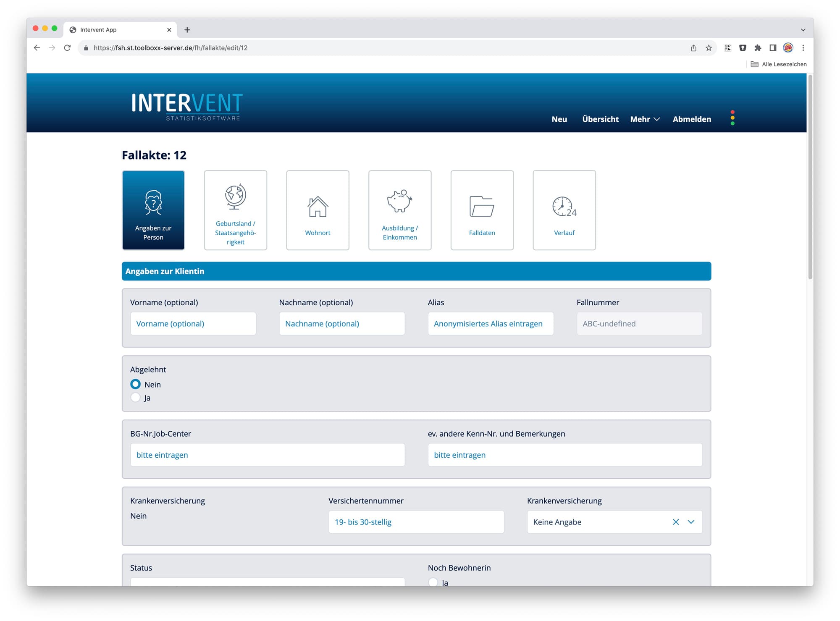Click the reload page icon
Viewport: 840px width, 621px height.
click(67, 48)
